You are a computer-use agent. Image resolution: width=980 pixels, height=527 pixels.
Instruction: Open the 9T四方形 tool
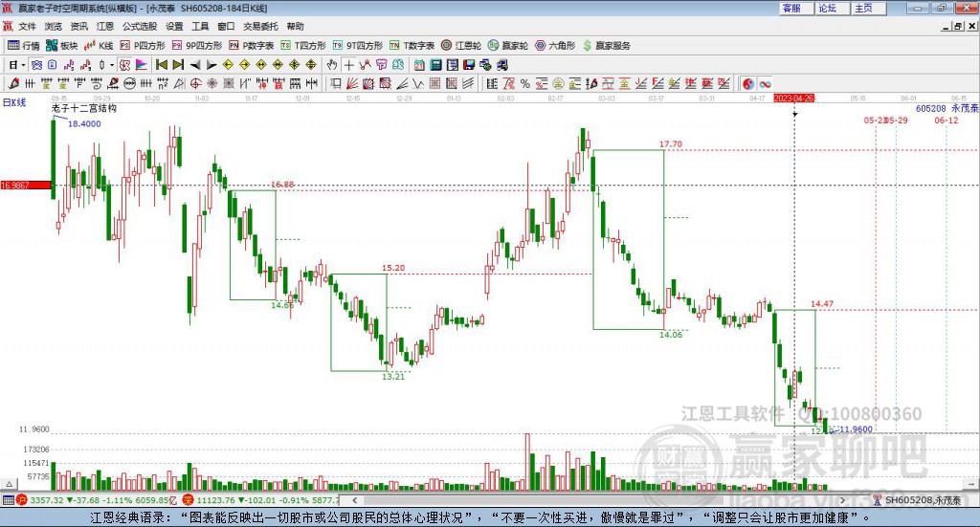[358, 46]
